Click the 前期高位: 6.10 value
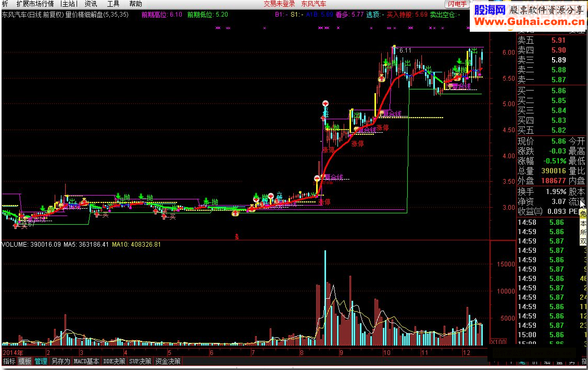This screenshot has height=370, width=588. 161,15
